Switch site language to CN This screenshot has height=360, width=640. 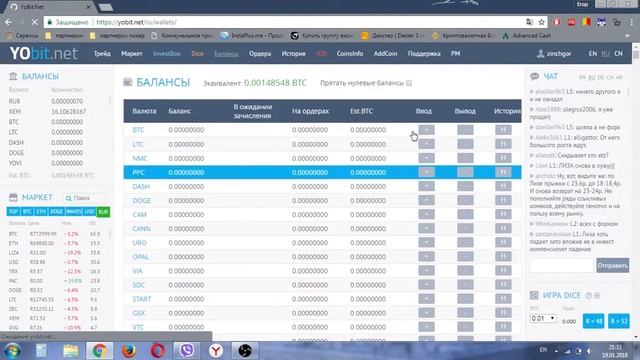tap(618, 53)
